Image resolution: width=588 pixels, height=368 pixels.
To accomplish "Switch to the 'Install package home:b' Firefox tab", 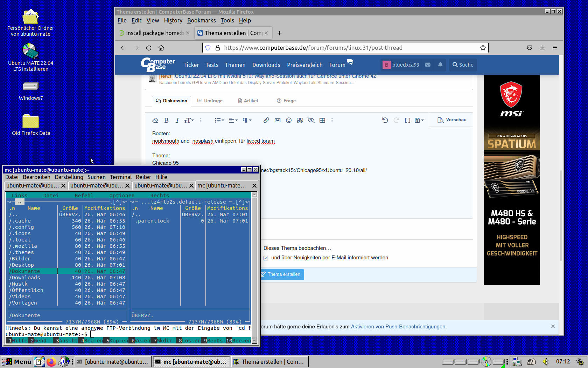I will (154, 33).
